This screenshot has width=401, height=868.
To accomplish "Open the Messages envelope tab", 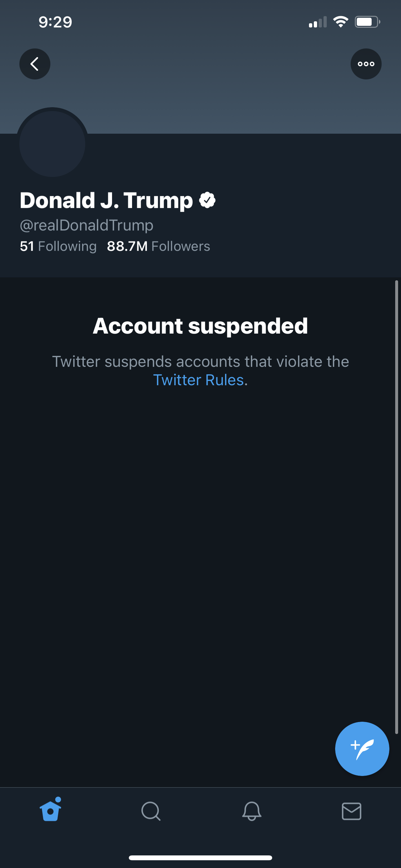I will click(352, 811).
